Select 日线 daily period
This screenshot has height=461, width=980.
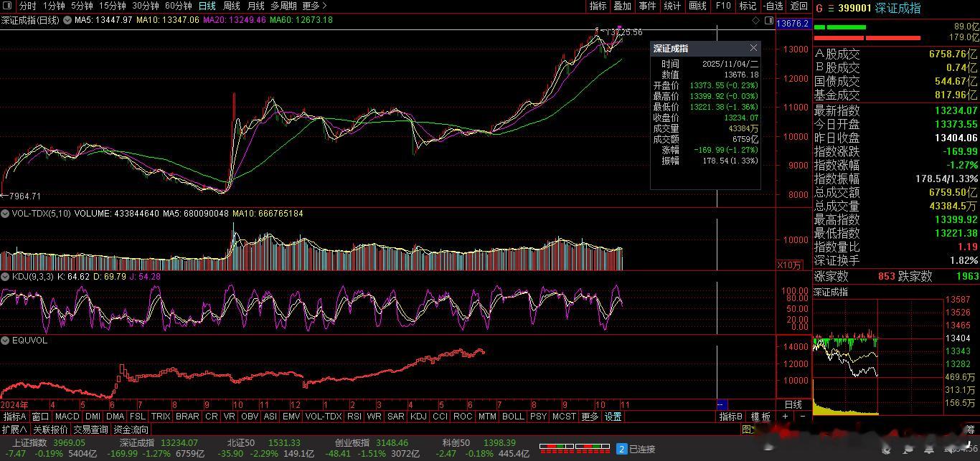207,6
